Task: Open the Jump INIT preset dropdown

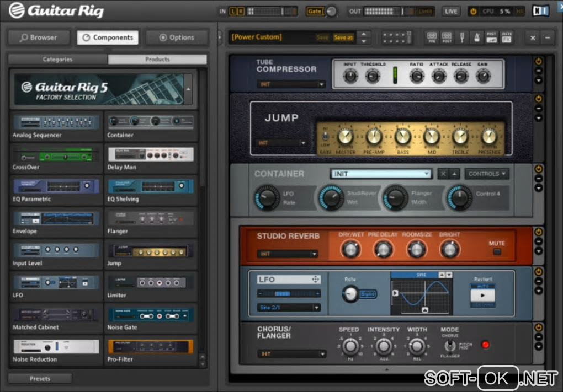Action: (281, 143)
